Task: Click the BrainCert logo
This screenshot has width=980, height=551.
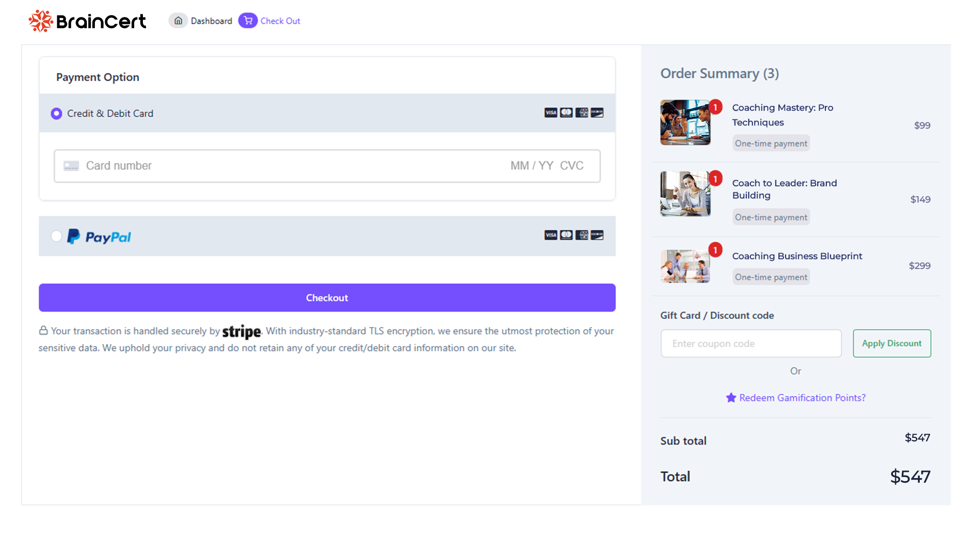Action: click(x=87, y=21)
